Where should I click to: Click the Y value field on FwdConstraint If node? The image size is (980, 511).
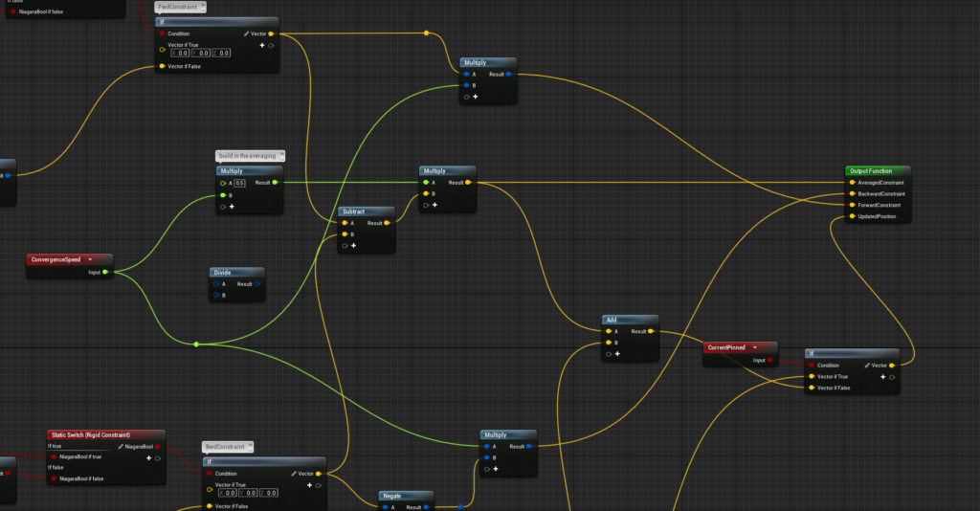click(200, 53)
